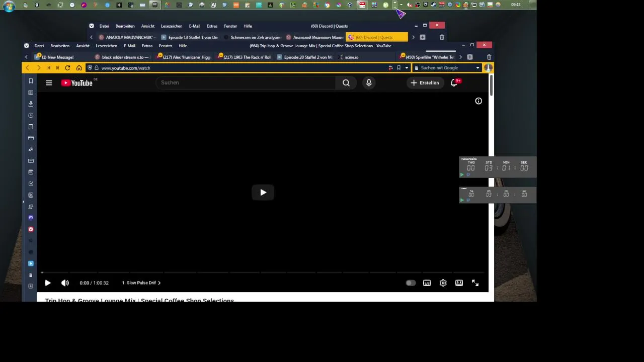
Task: Open the Reading List panel in sidebar
Action: pos(31,93)
